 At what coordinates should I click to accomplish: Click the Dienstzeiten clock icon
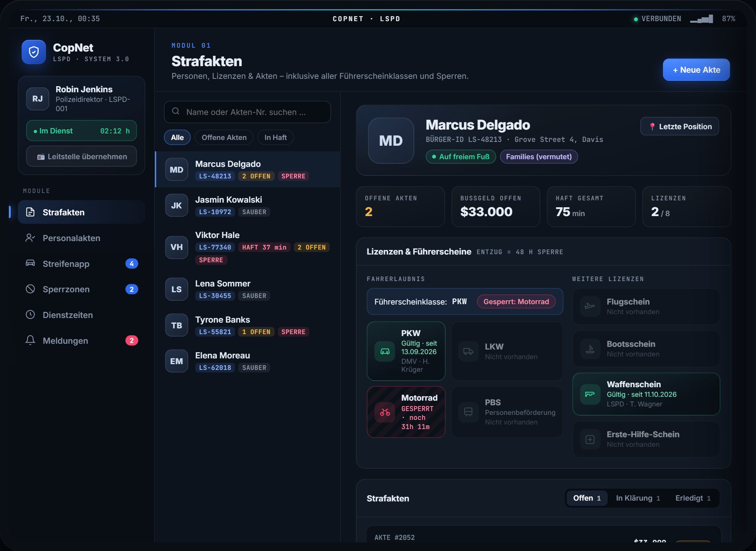30,315
